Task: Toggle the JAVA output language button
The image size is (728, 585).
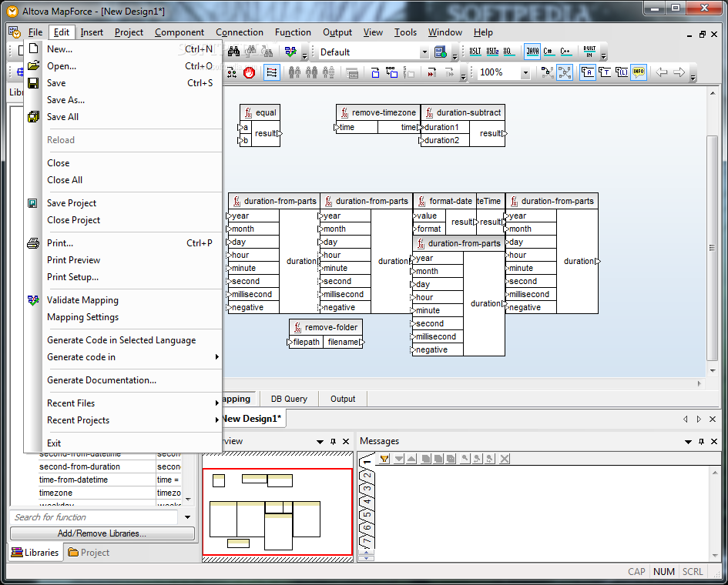Action: tap(532, 51)
